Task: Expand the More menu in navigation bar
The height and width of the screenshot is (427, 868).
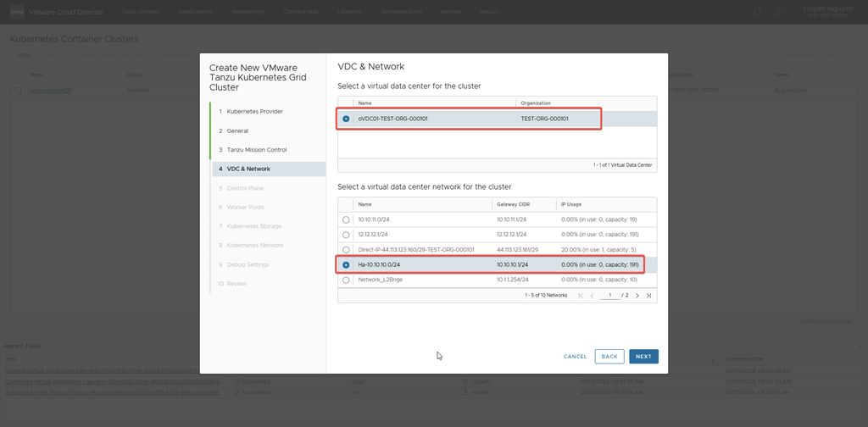Action: pos(490,12)
